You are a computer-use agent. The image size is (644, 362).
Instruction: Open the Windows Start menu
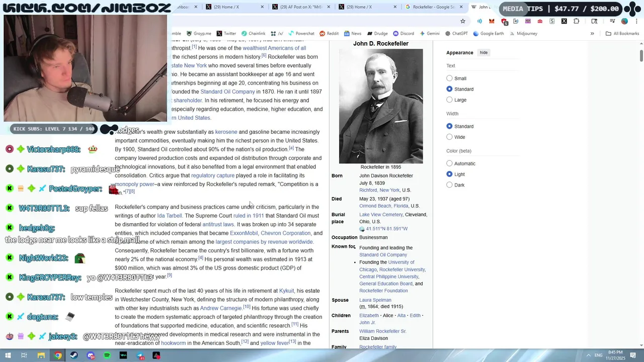pos(8,355)
